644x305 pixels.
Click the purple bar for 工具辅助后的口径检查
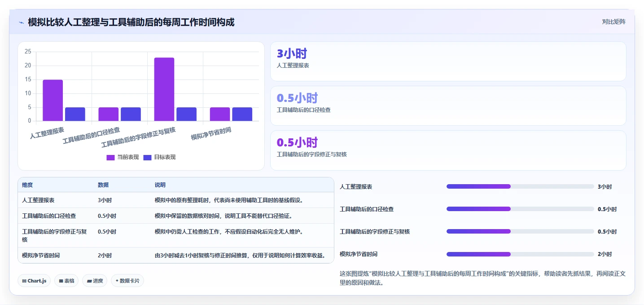click(109, 114)
